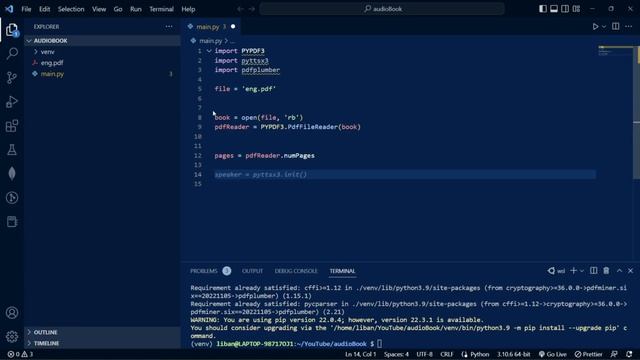Expand the OUTLINE section

point(103,332)
